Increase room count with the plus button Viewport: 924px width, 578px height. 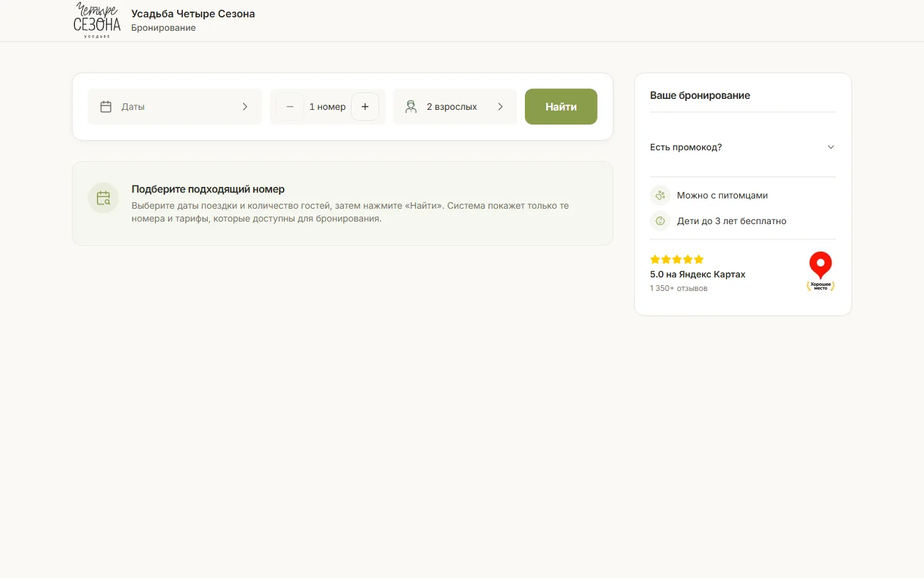coord(365,107)
